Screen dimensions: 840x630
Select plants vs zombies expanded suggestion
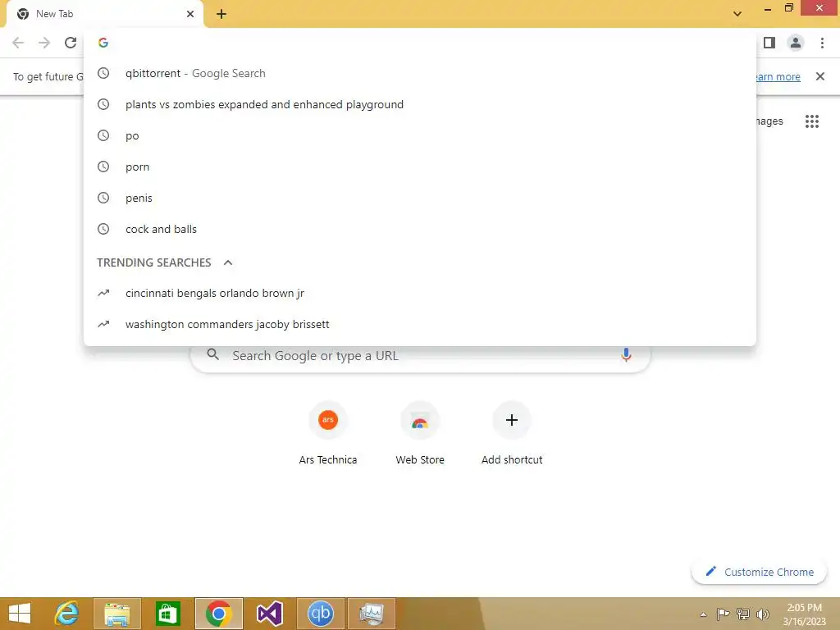[420, 104]
